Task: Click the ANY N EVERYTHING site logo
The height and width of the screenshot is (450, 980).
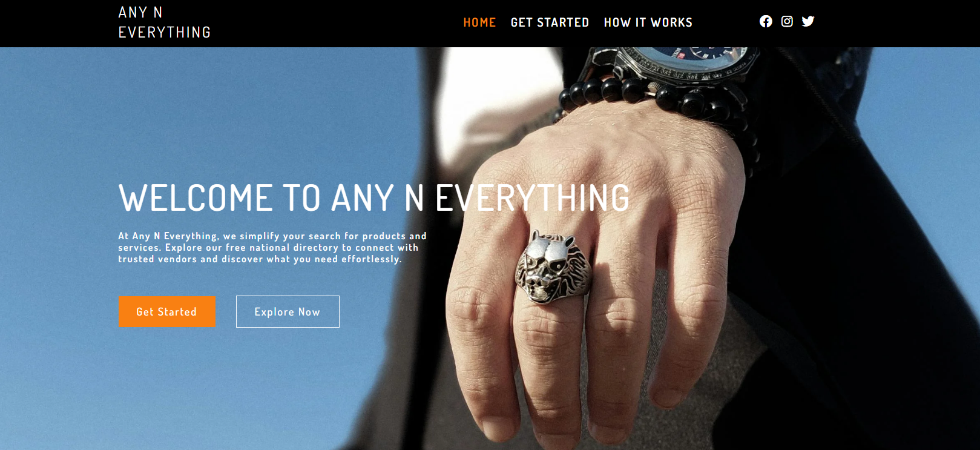Action: [165, 22]
